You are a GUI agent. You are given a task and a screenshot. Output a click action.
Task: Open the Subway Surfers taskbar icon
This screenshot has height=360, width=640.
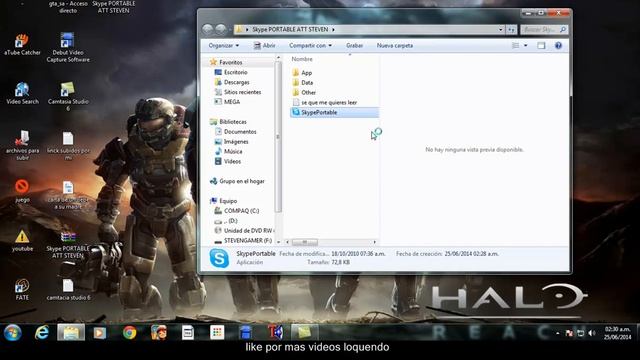158,333
